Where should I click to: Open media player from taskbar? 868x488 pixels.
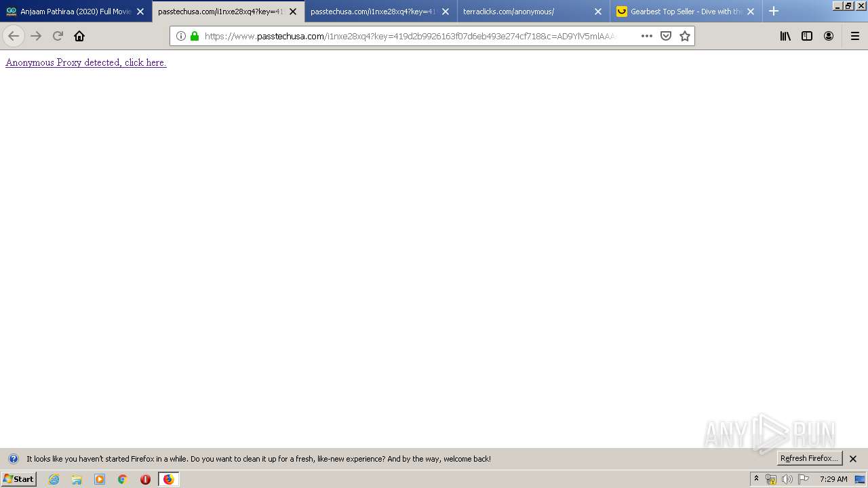pyautogui.click(x=100, y=479)
